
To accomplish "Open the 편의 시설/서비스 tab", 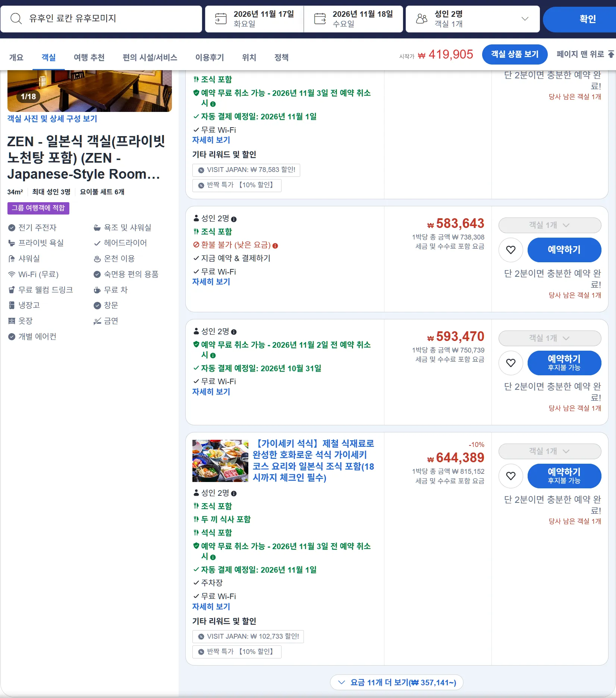I will tap(150, 57).
